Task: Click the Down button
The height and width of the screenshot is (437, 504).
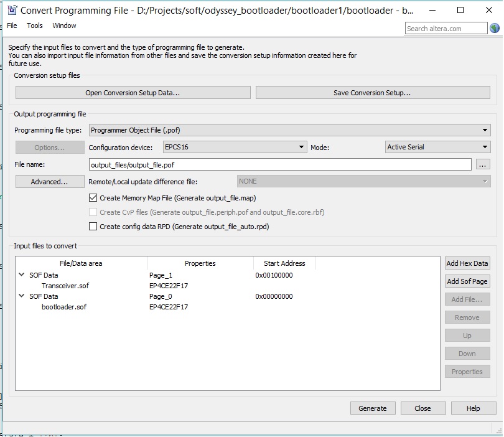Action: point(467,354)
